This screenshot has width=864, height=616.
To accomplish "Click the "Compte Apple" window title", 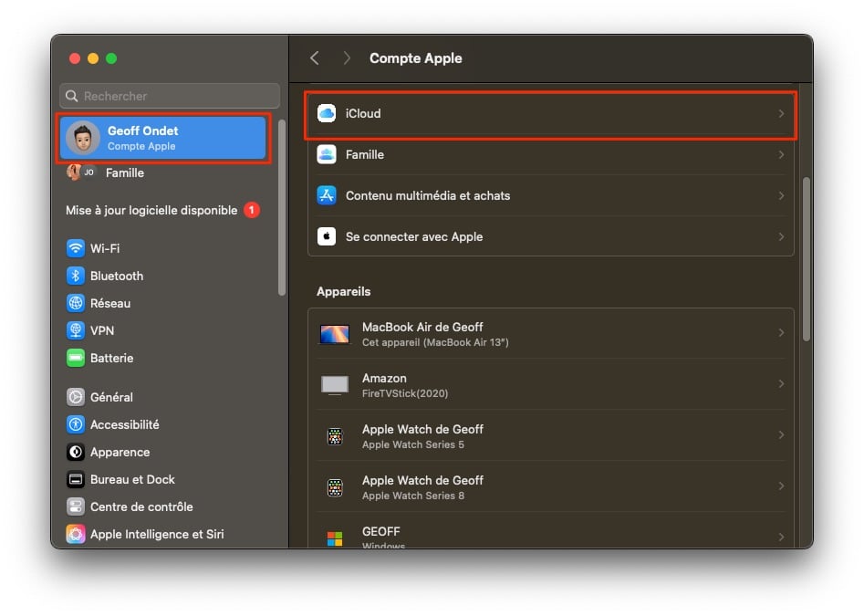I will click(x=415, y=58).
